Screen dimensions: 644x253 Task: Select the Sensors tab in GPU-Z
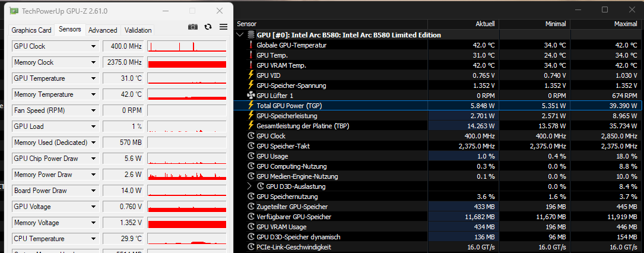70,29
